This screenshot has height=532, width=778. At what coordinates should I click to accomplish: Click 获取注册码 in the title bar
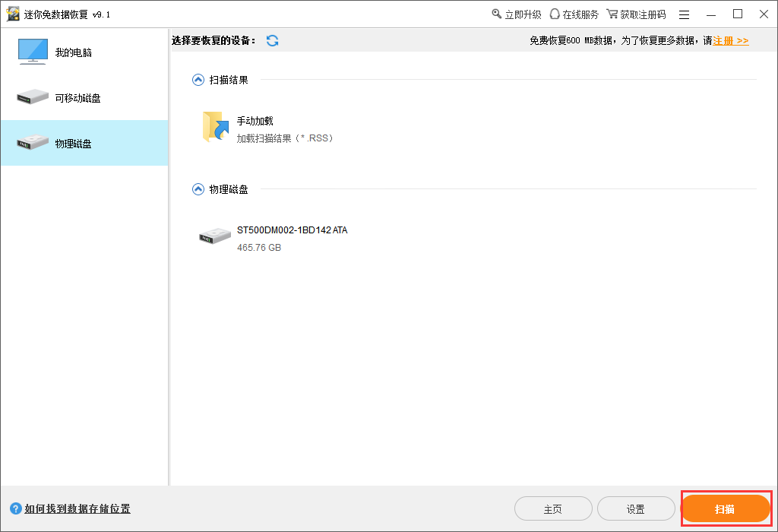point(637,14)
